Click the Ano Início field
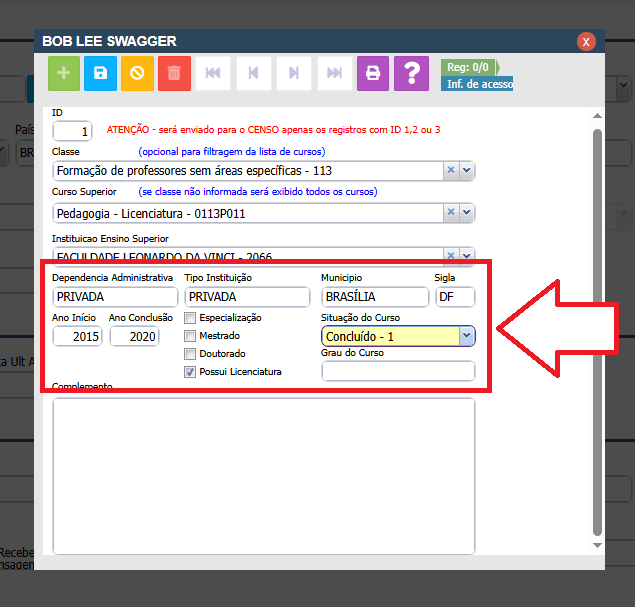This screenshot has height=607, width=635. tap(76, 337)
